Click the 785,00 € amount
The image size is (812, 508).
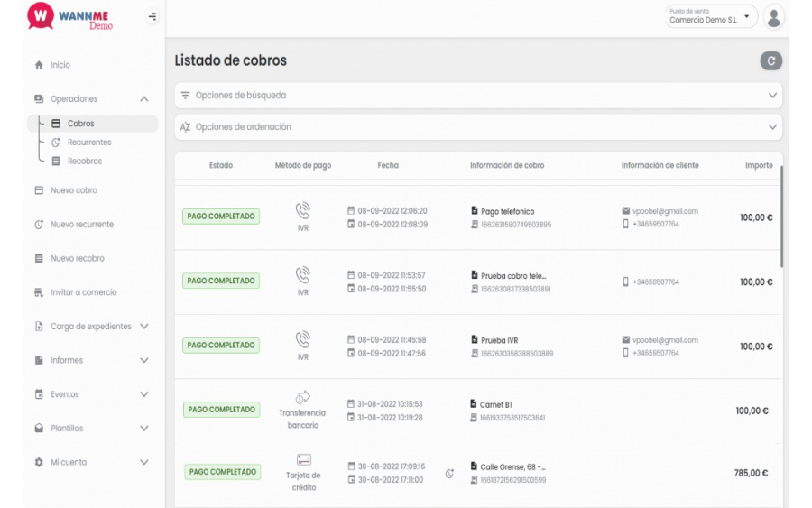[751, 474]
